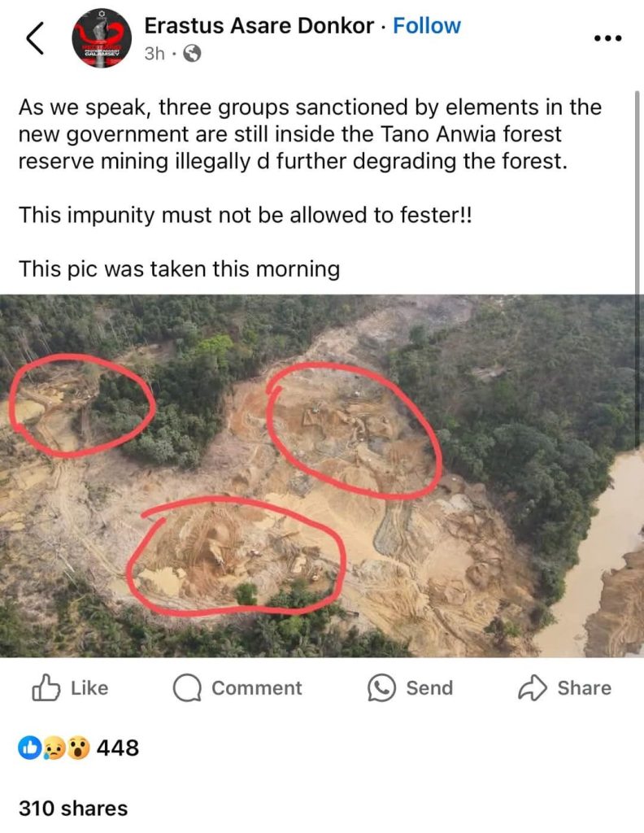Hit the Share arrow icon
The width and height of the screenshot is (644, 833).
(x=532, y=688)
